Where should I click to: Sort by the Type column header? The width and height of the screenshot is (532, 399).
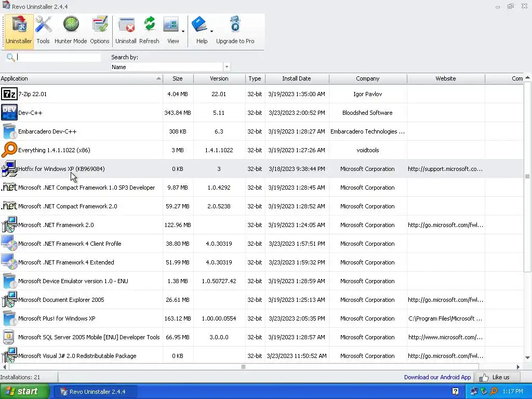(255, 78)
